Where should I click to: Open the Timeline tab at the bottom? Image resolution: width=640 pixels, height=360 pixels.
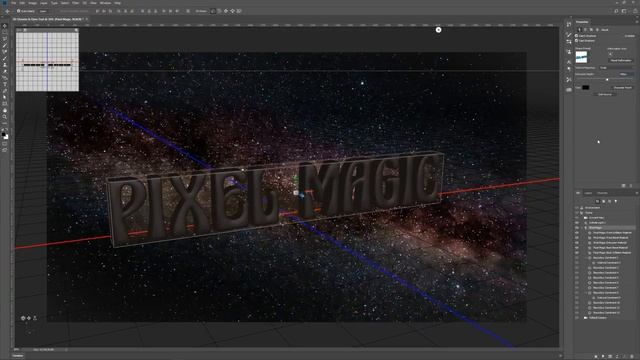18,356
